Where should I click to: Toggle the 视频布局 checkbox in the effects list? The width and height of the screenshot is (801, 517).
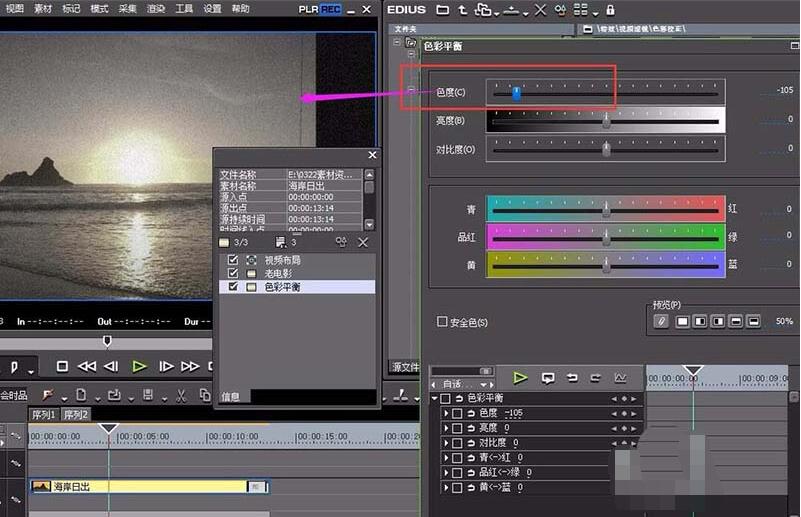pos(233,260)
